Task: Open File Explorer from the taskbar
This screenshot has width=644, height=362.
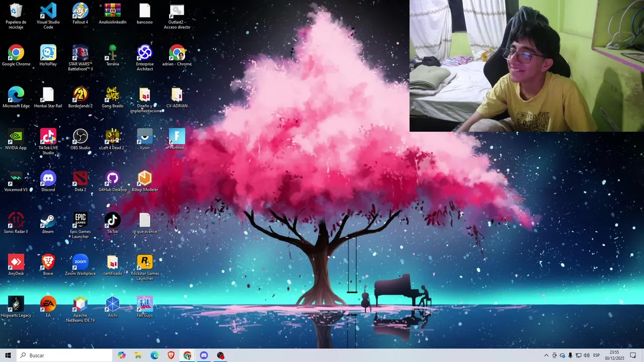Action: (x=138, y=355)
